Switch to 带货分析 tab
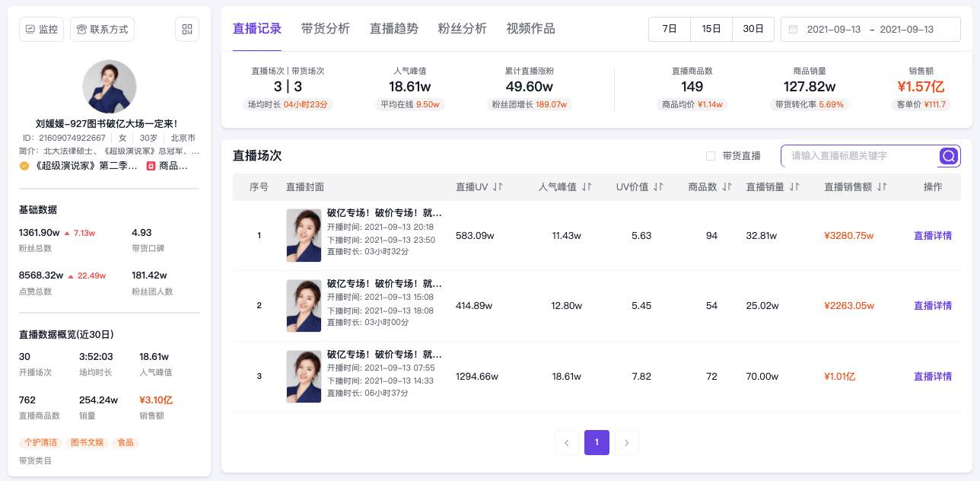The height and width of the screenshot is (481, 980). 326,29
